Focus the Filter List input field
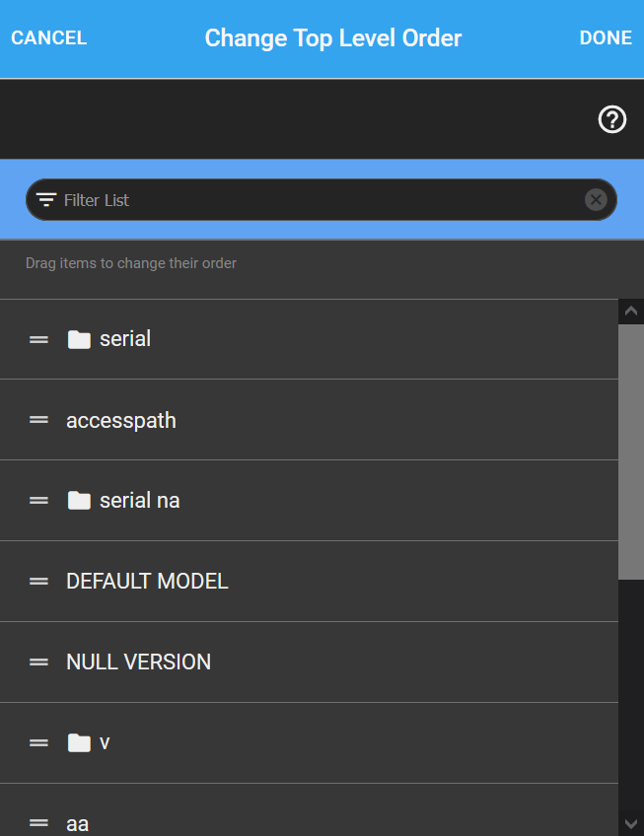Image resolution: width=644 pixels, height=836 pixels. [316, 200]
